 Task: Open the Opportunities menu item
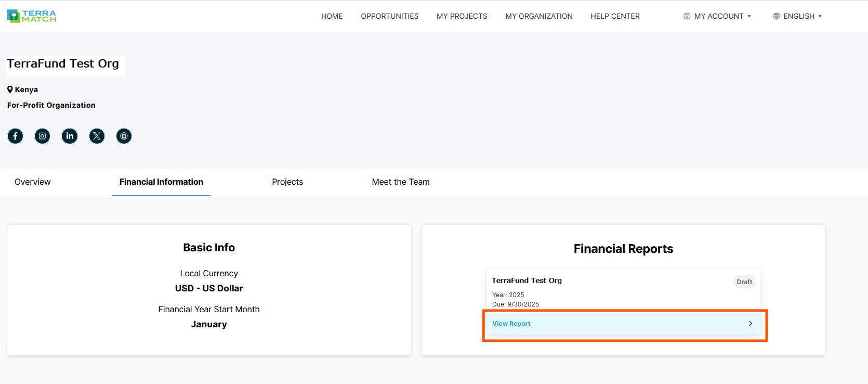(390, 16)
